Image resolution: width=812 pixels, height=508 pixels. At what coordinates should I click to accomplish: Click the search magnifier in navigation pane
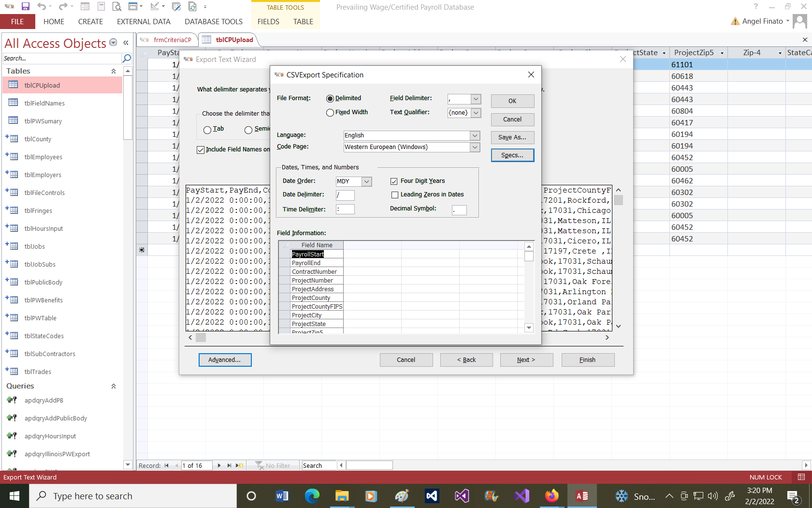127,59
